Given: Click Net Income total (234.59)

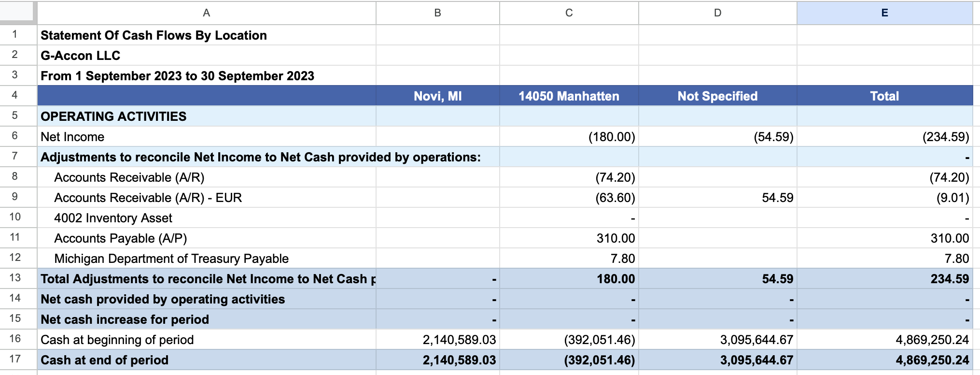Looking at the screenshot, I should pyautogui.click(x=885, y=136).
